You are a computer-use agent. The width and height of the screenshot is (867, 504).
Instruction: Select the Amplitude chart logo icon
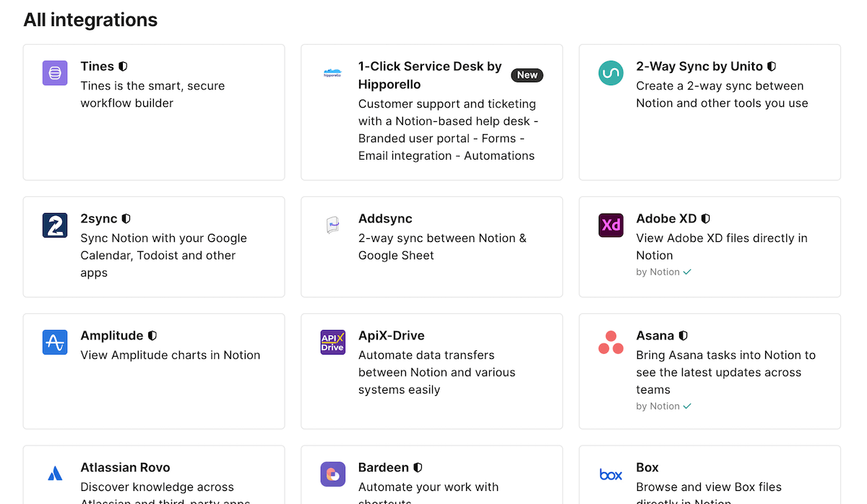coord(54,342)
